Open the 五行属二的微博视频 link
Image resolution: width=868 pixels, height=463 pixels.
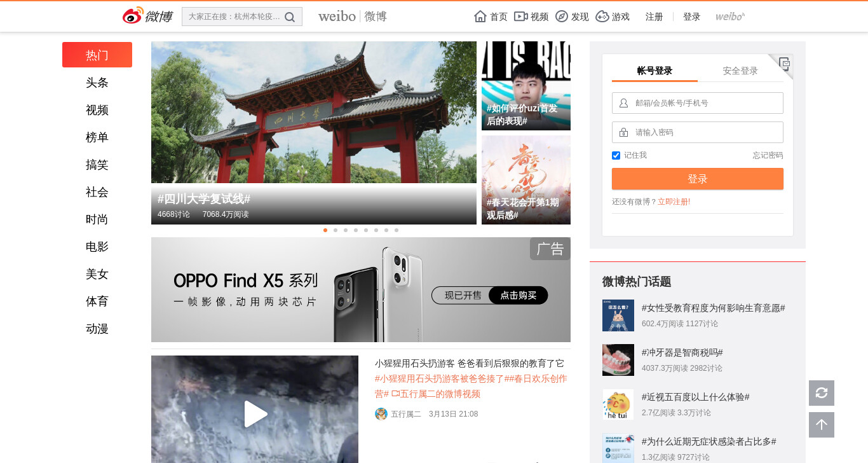[436, 394]
